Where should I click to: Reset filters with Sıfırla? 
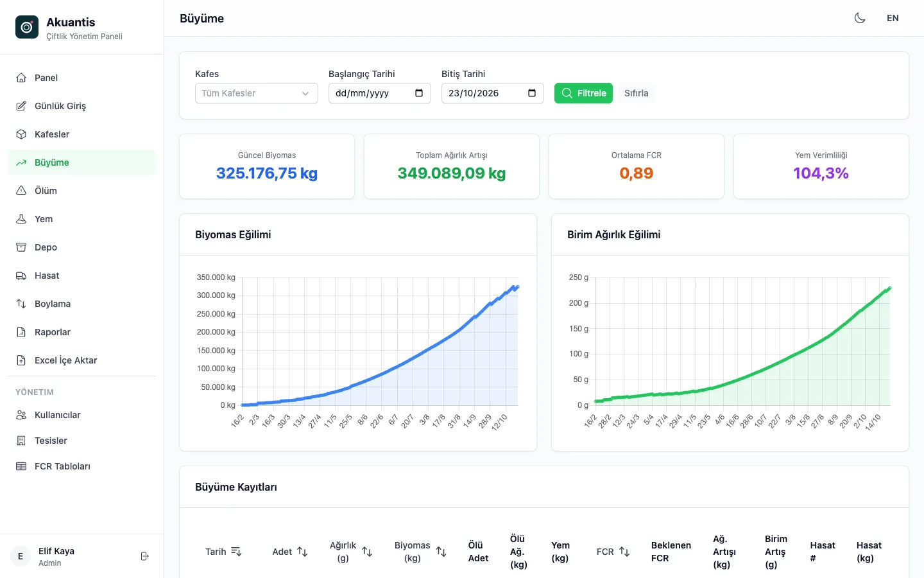point(637,93)
